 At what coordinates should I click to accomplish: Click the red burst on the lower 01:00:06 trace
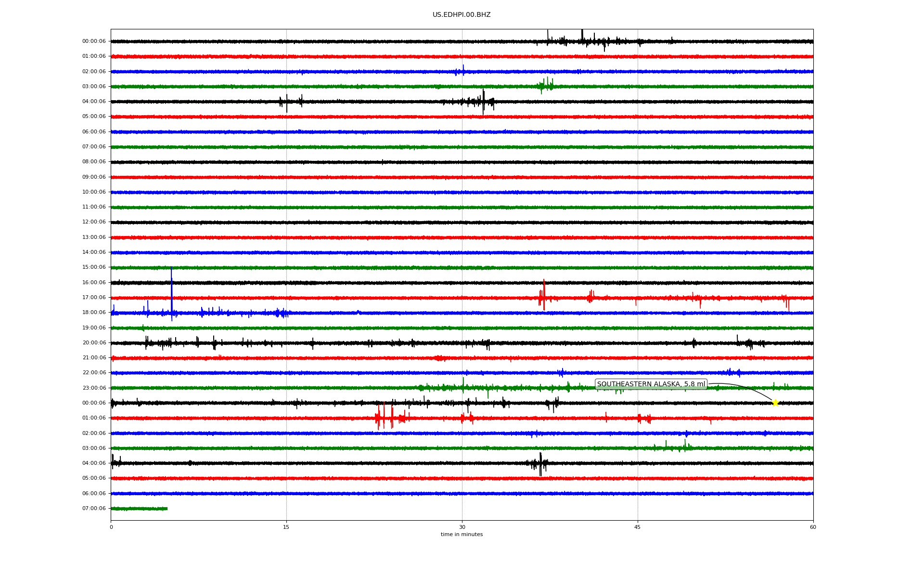385,418
